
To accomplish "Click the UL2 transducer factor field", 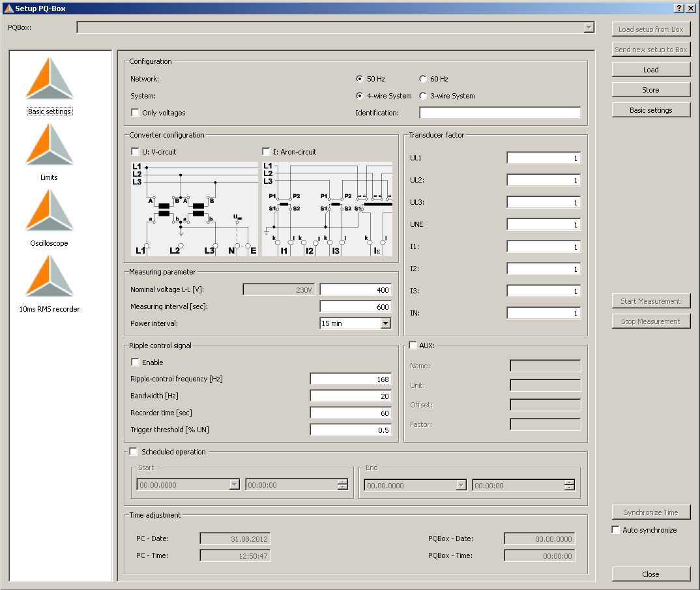I will [544, 180].
